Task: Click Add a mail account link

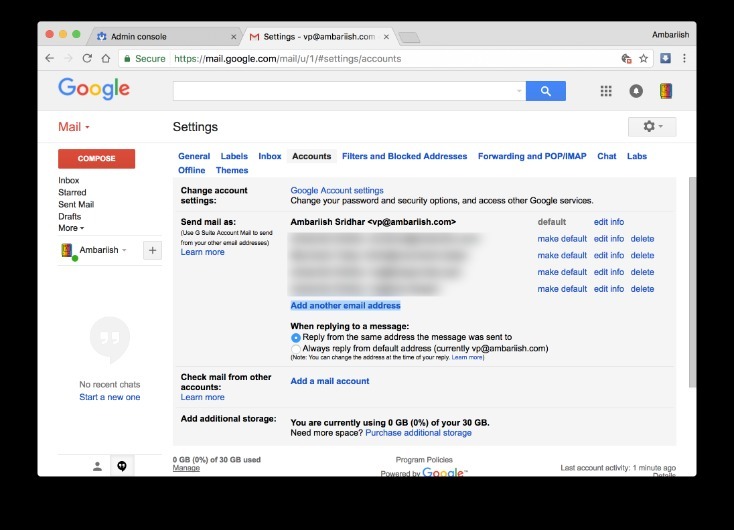Action: (330, 381)
